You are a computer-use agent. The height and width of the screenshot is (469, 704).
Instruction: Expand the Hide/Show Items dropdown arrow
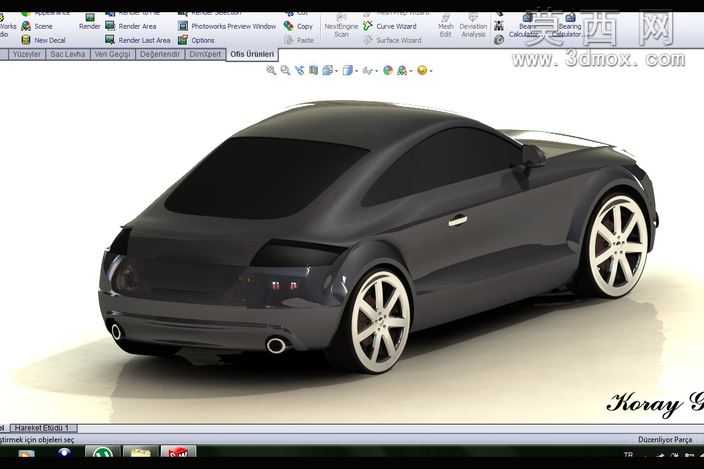click(x=376, y=71)
